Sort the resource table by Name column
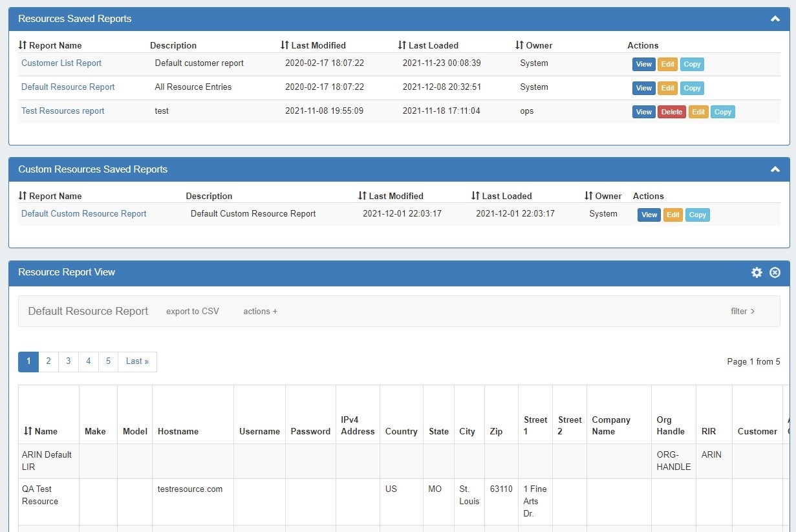 [41, 431]
